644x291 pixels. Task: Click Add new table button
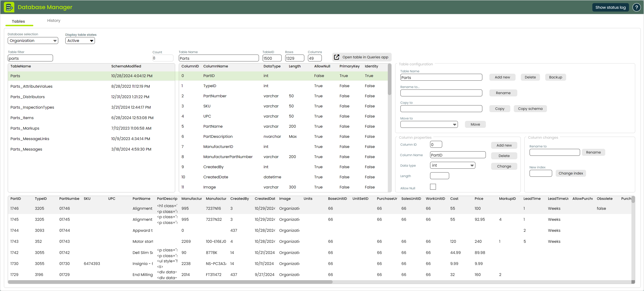pyautogui.click(x=502, y=77)
